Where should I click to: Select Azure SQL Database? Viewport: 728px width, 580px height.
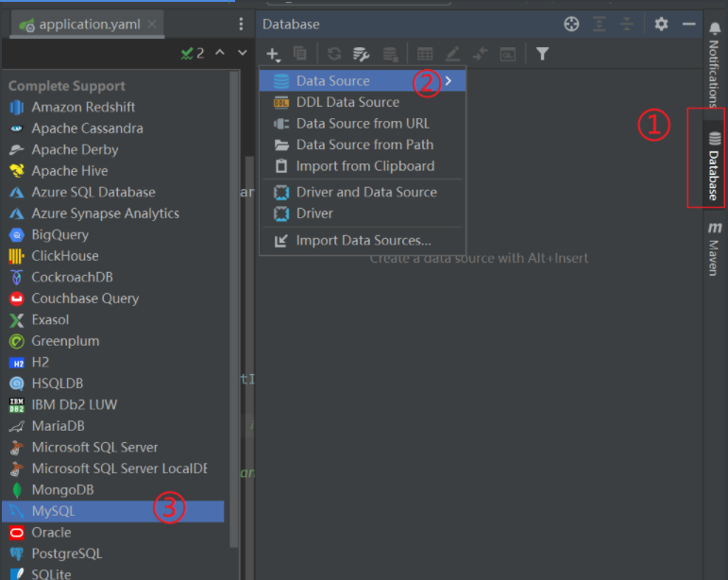(x=113, y=192)
